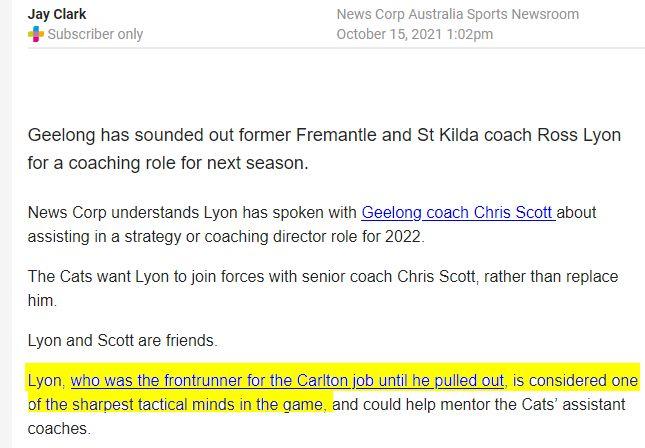Click the final word "coaches."
This screenshot has height=448, width=645.
point(59,429)
